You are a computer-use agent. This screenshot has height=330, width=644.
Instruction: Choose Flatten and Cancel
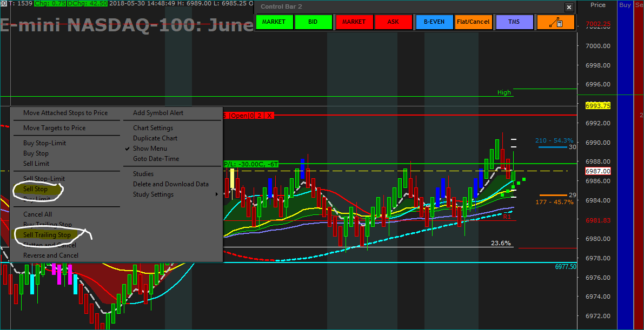coord(49,245)
